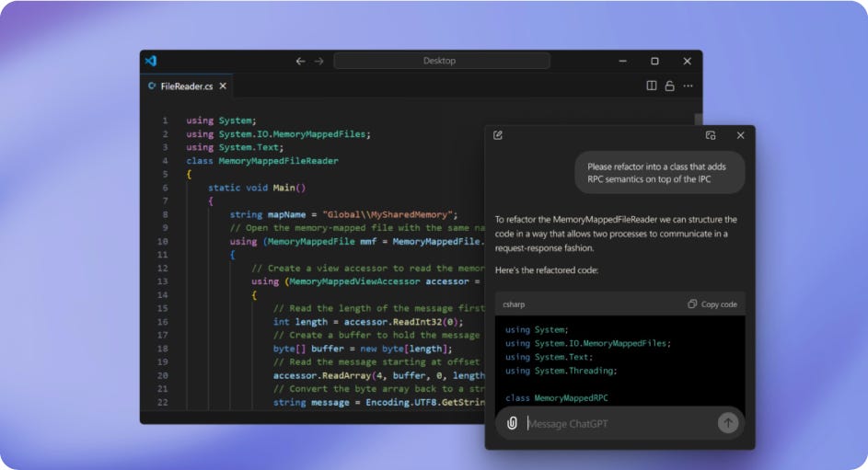
Task: Start a new chat with compose icon
Action: pyautogui.click(x=498, y=135)
